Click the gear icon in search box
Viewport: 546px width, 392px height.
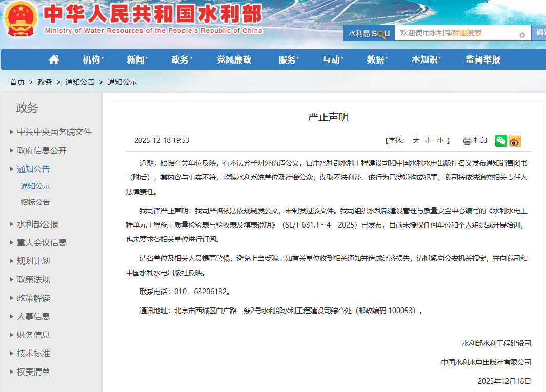[522, 35]
